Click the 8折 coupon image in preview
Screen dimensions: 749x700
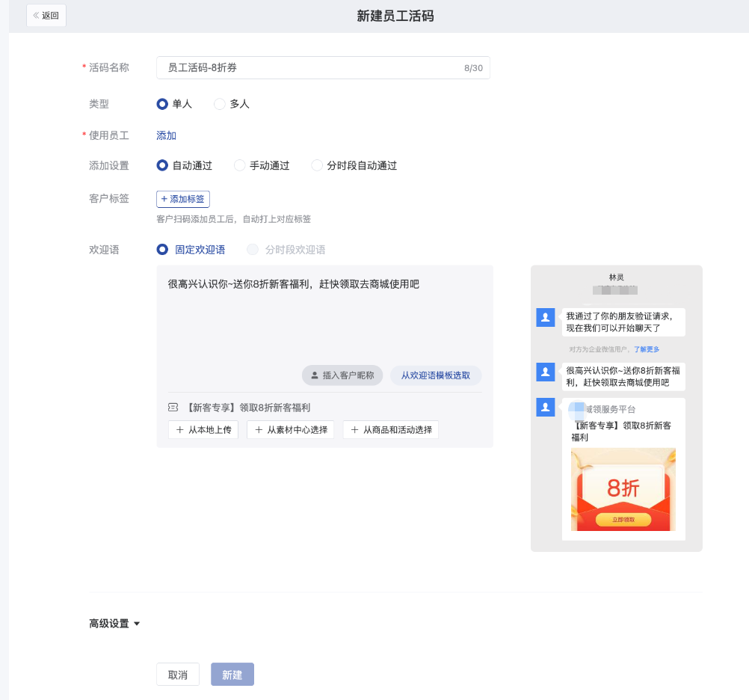(623, 489)
